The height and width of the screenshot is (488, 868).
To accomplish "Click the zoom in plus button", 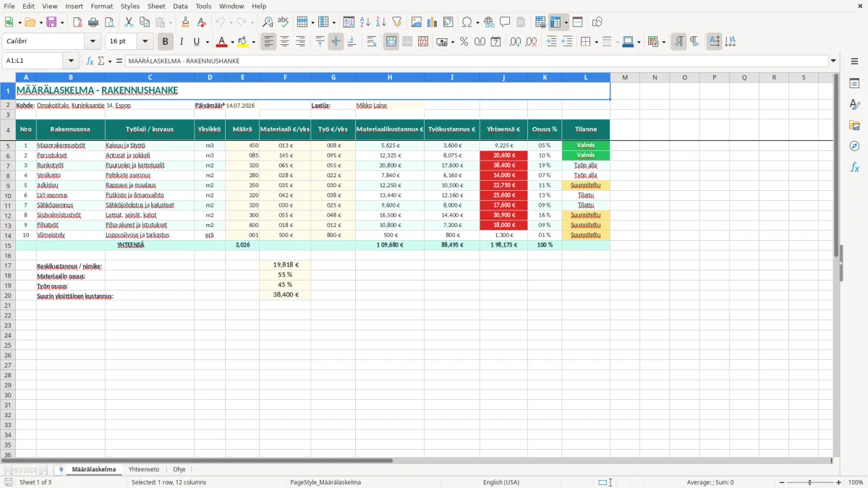I will point(839,482).
